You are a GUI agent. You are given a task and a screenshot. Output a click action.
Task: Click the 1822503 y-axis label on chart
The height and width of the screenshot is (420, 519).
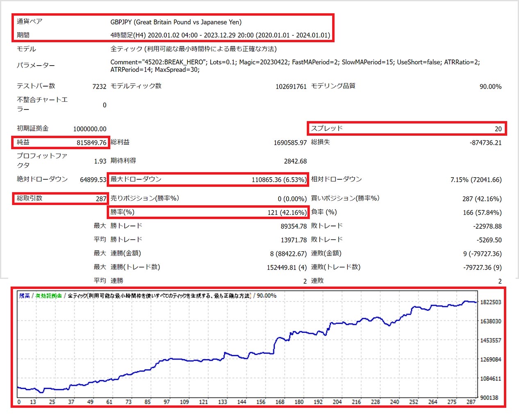click(x=490, y=302)
